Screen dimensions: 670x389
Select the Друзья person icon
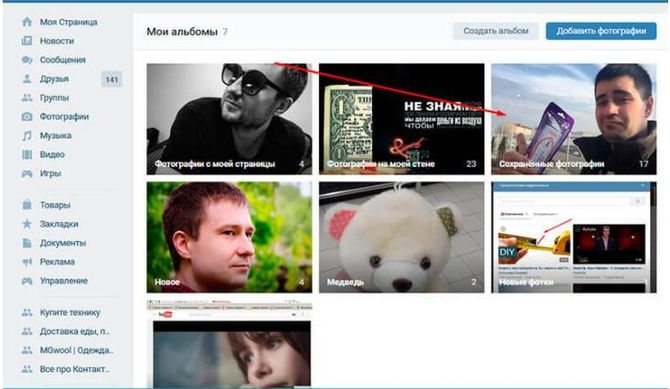[27, 79]
